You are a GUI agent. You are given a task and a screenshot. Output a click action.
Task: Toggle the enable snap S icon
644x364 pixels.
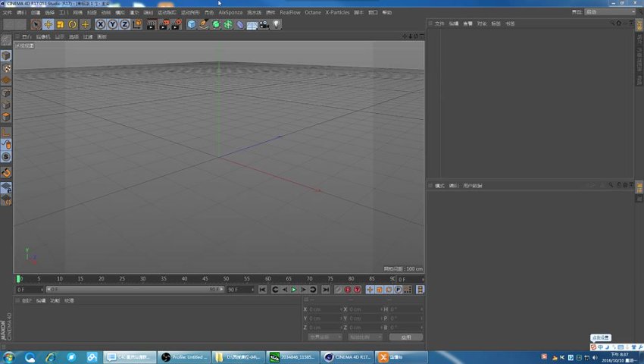[x=6, y=157]
